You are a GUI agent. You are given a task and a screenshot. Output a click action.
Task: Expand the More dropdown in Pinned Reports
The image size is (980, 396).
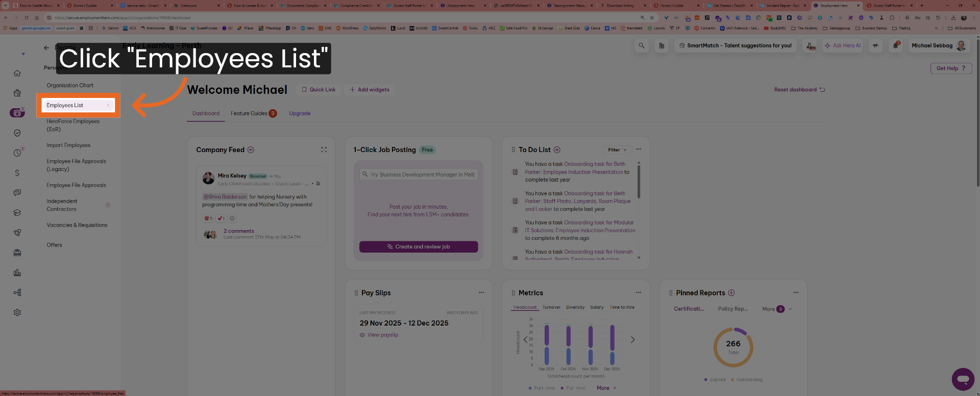pyautogui.click(x=777, y=309)
